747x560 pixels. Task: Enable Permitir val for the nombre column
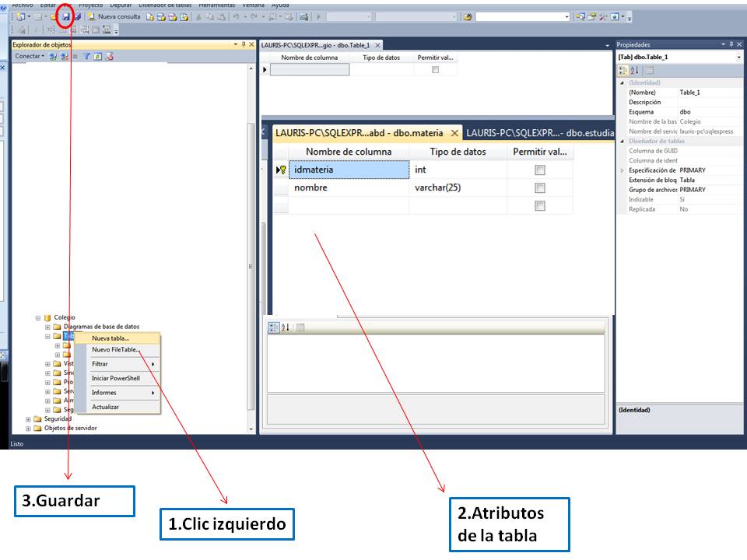(x=539, y=187)
